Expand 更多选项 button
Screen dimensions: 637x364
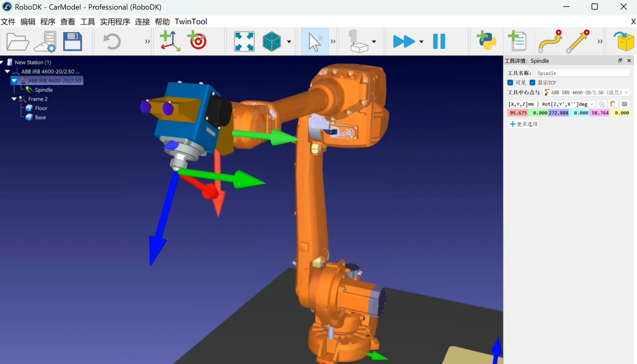click(x=524, y=124)
